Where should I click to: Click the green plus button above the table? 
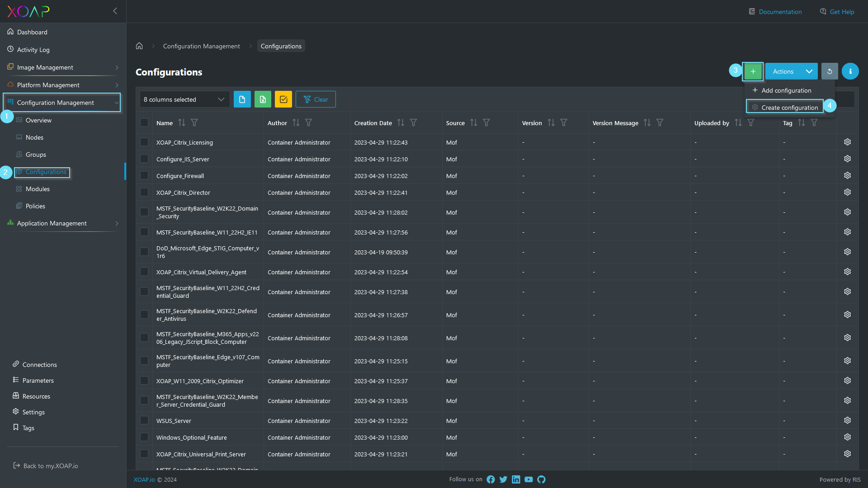click(x=753, y=71)
